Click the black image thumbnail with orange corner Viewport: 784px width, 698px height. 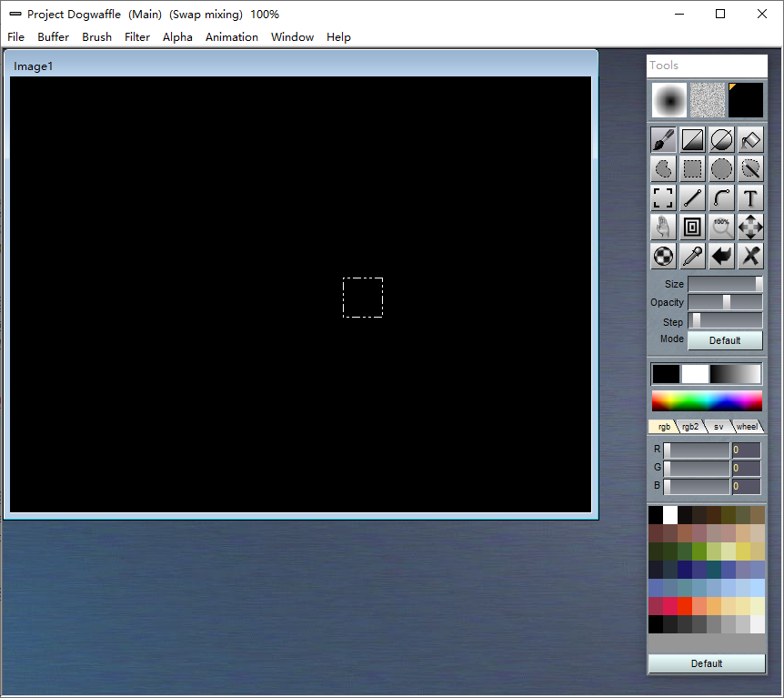(746, 100)
